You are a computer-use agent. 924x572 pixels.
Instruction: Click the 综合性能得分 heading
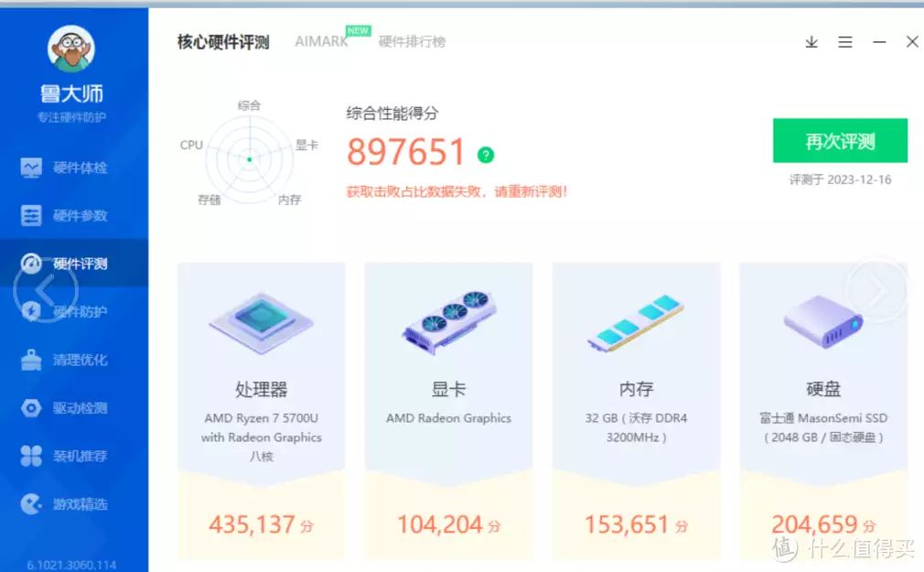pos(392,113)
